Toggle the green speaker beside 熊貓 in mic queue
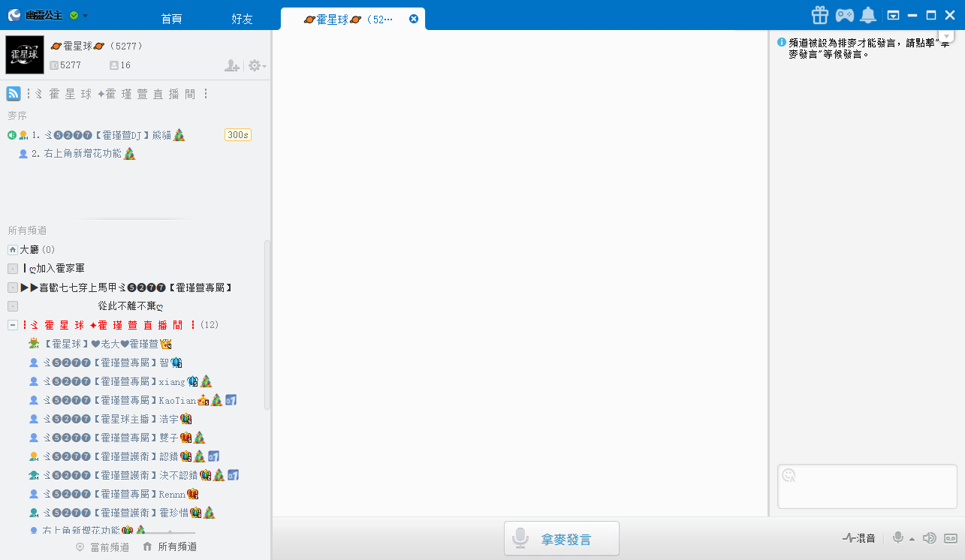965x560 pixels. (12, 134)
